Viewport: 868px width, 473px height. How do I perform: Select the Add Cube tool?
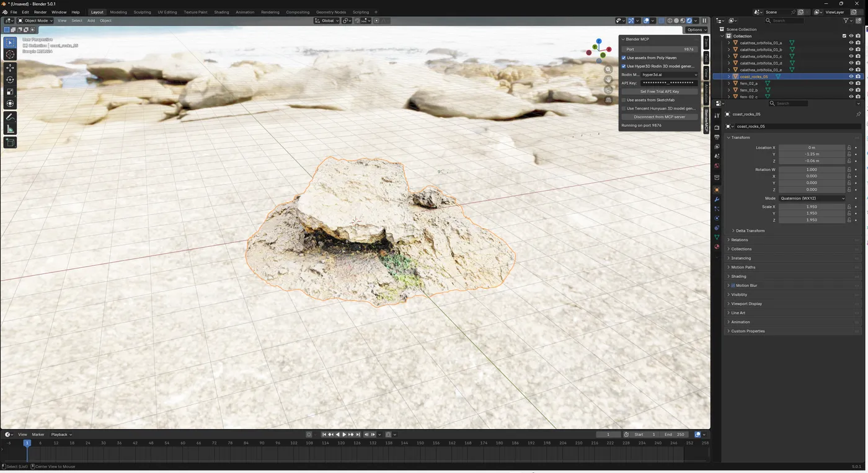(10, 143)
